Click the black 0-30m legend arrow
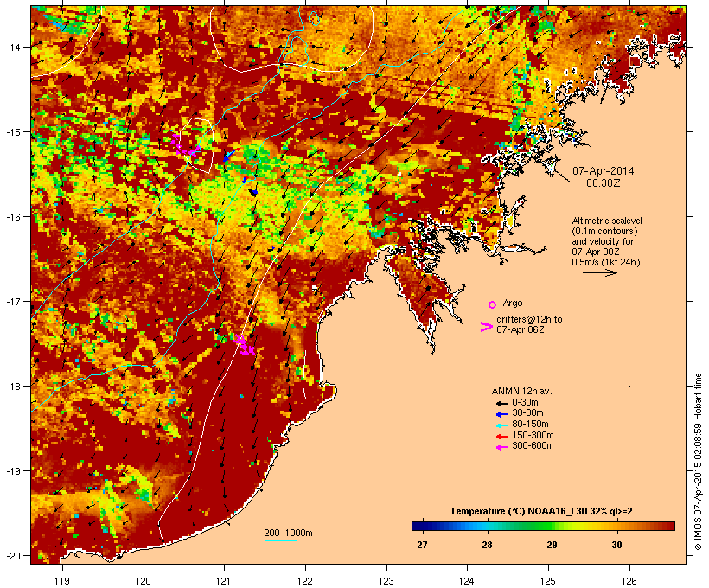The height and width of the screenshot is (588, 709). click(x=501, y=403)
